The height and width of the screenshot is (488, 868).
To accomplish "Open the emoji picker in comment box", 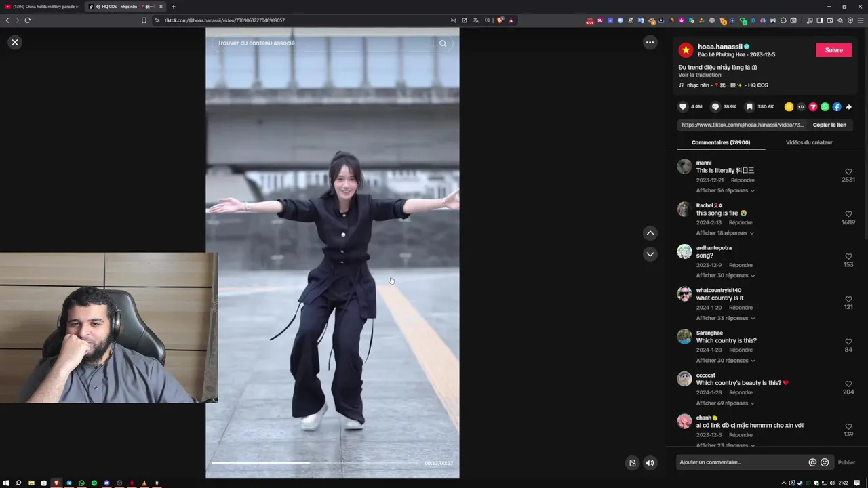I will (825, 462).
